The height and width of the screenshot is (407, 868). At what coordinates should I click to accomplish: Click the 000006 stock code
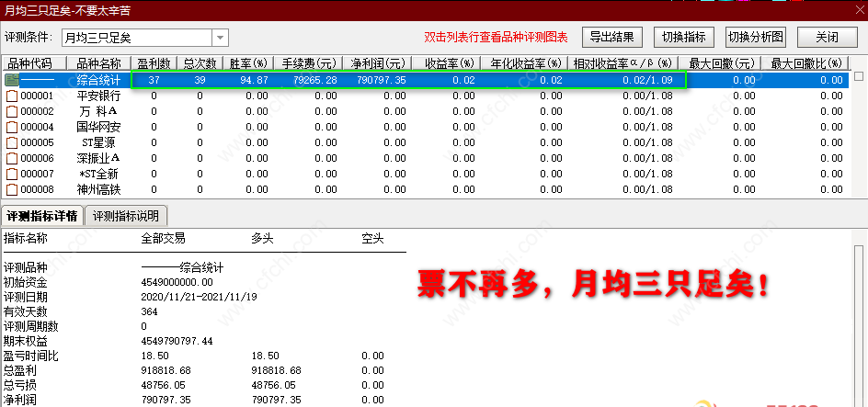click(x=37, y=158)
